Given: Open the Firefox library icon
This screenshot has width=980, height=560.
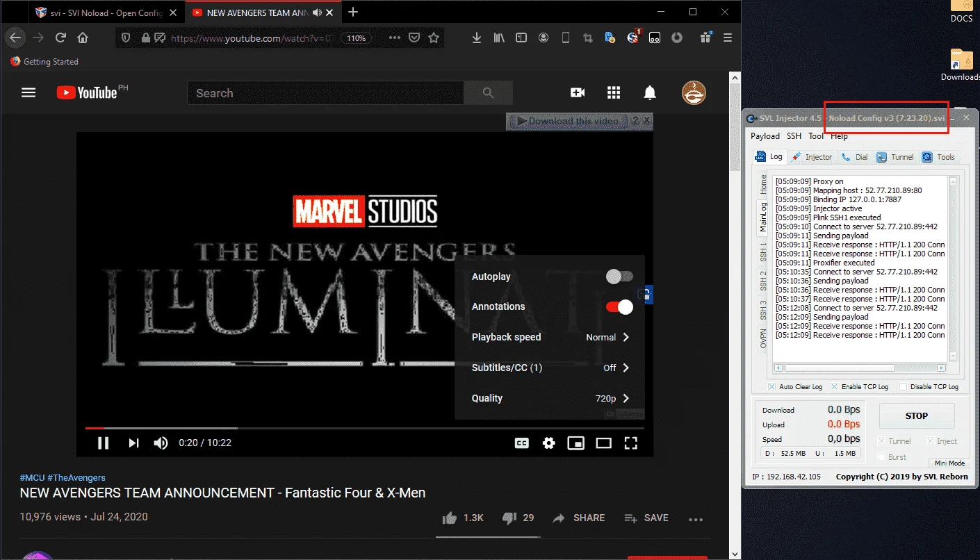Looking at the screenshot, I should coord(499,38).
